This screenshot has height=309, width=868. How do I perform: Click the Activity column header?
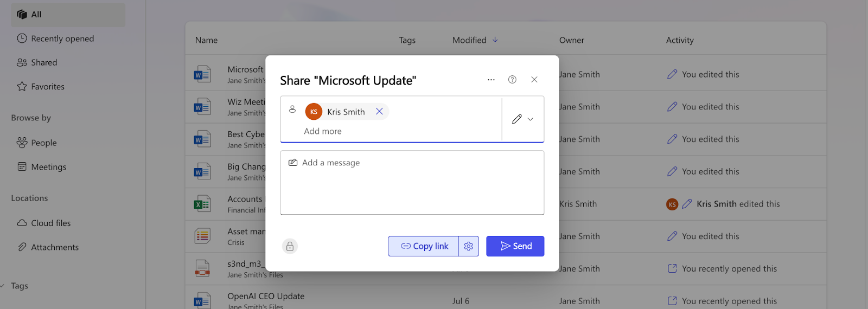coord(680,40)
